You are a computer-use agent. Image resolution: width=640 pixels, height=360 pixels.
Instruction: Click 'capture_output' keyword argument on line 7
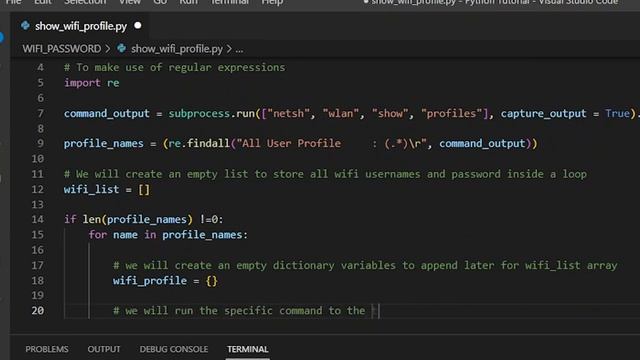coord(544,113)
